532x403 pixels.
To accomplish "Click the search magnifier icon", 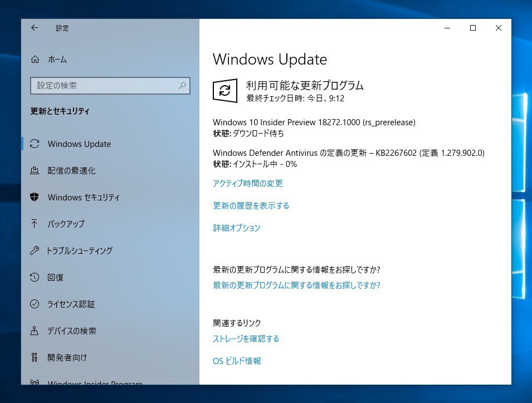I will [182, 85].
